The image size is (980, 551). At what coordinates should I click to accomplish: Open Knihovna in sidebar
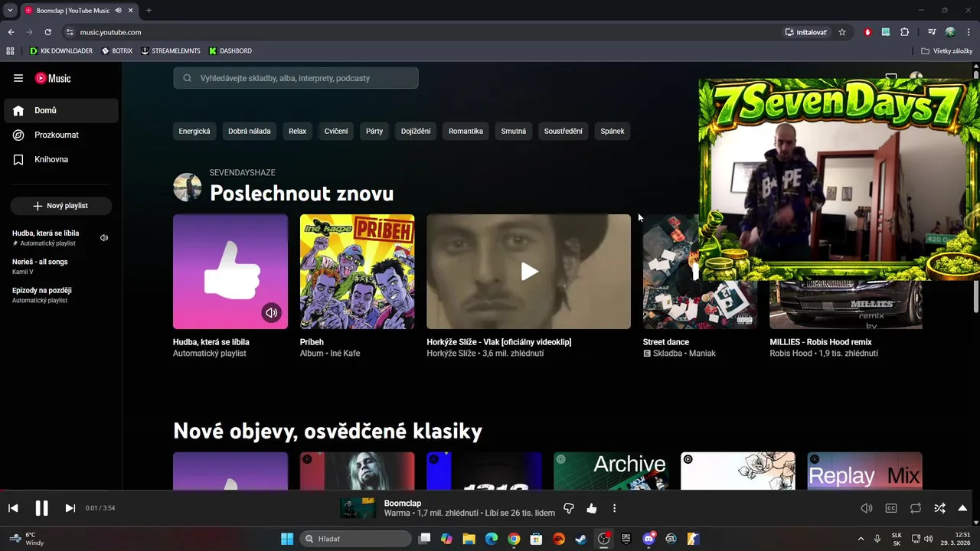[61, 159]
